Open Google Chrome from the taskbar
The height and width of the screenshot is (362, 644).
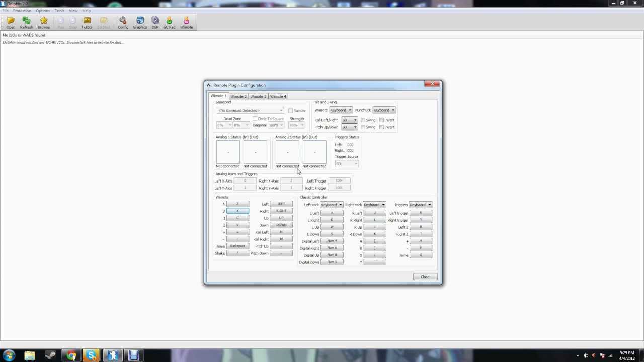pyautogui.click(x=71, y=356)
